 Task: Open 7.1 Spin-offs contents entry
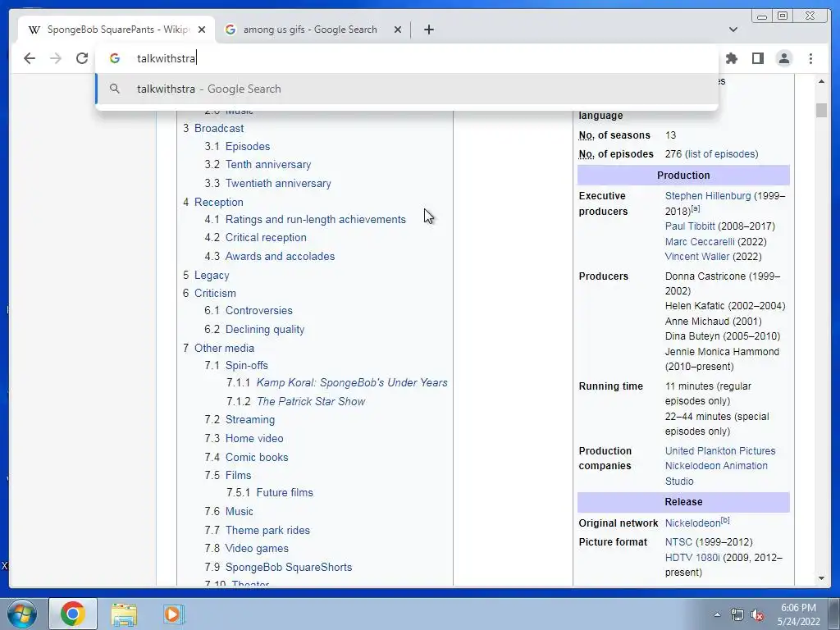point(246,365)
